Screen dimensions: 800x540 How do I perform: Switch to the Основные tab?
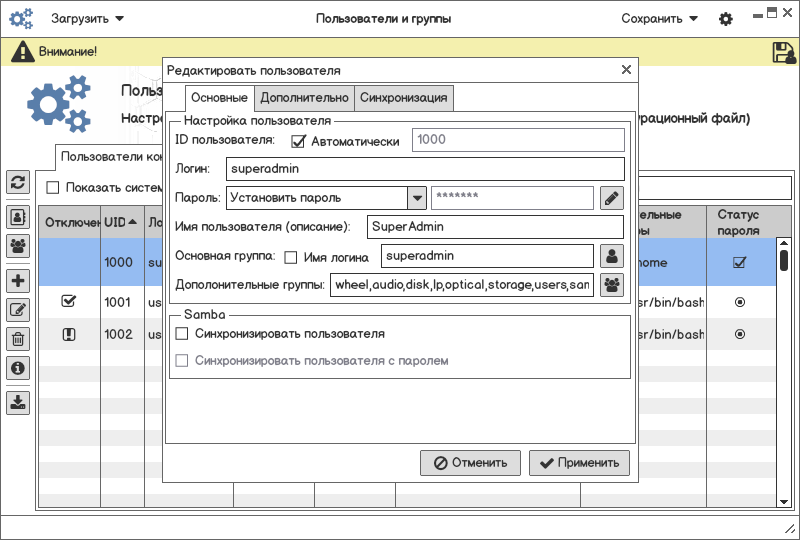click(x=219, y=97)
